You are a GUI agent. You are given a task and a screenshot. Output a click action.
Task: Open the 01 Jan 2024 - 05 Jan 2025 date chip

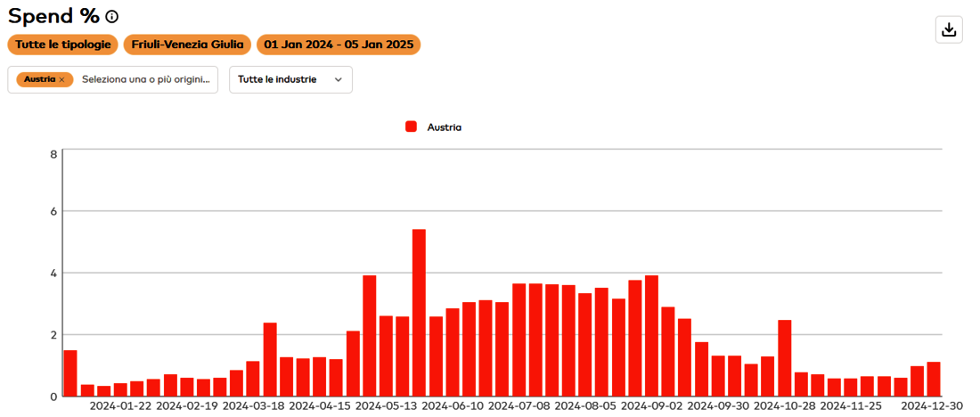[x=339, y=45]
